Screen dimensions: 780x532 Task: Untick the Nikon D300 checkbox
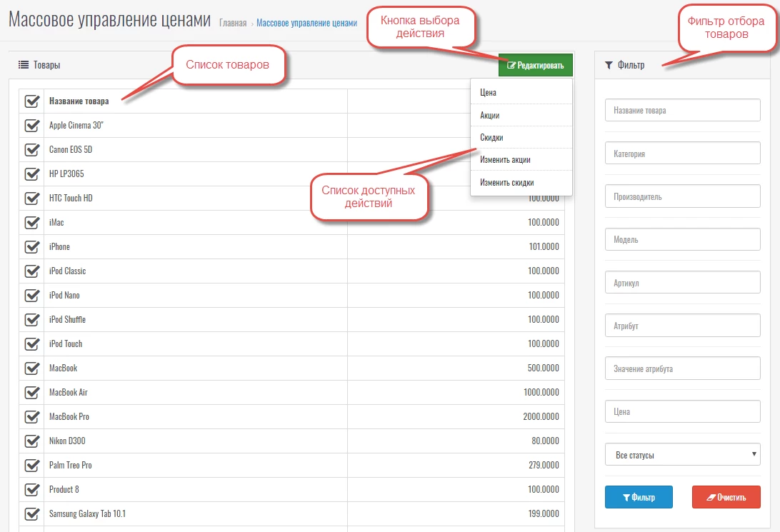coord(31,441)
